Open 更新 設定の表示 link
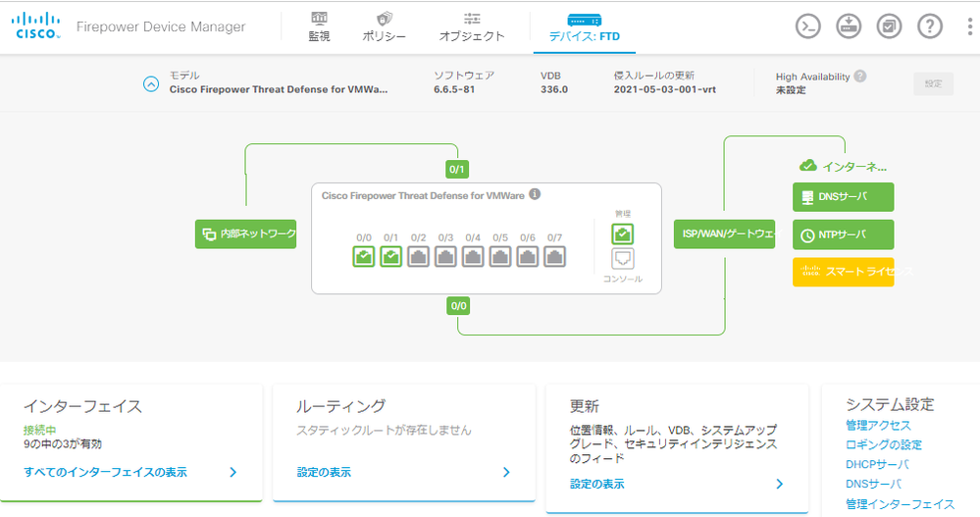980x517 pixels. click(596, 484)
